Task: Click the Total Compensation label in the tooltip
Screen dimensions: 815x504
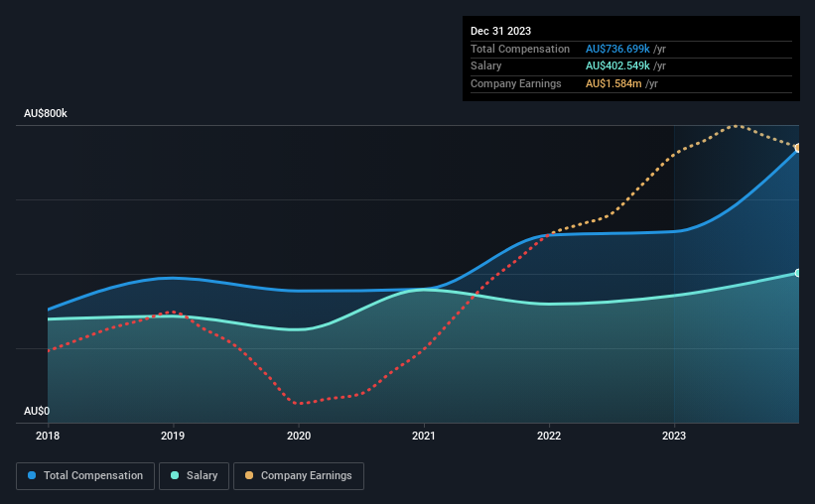Action: tap(520, 49)
